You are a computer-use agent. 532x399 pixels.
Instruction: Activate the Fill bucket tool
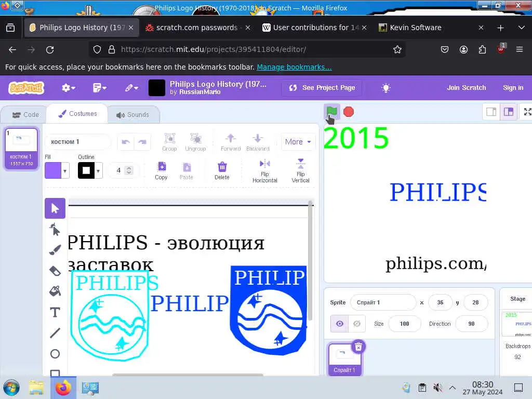coord(55,291)
